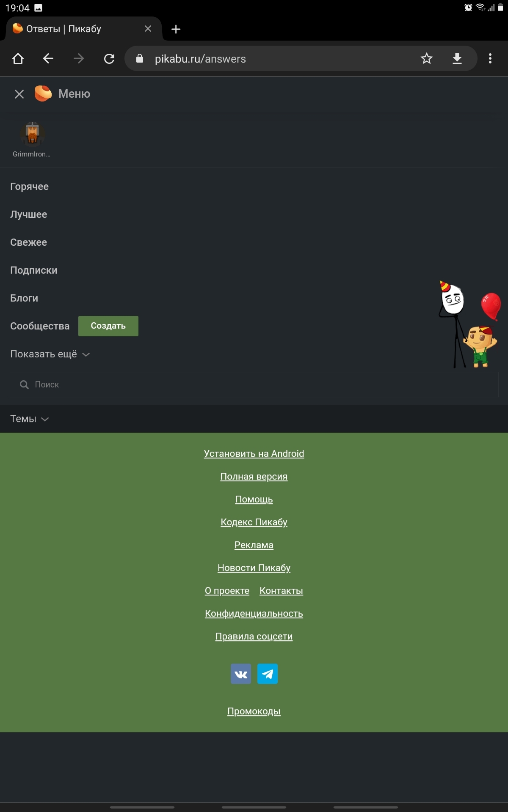Viewport: 508px width, 812px height.
Task: Expand the Темы dropdown
Action: (x=29, y=419)
